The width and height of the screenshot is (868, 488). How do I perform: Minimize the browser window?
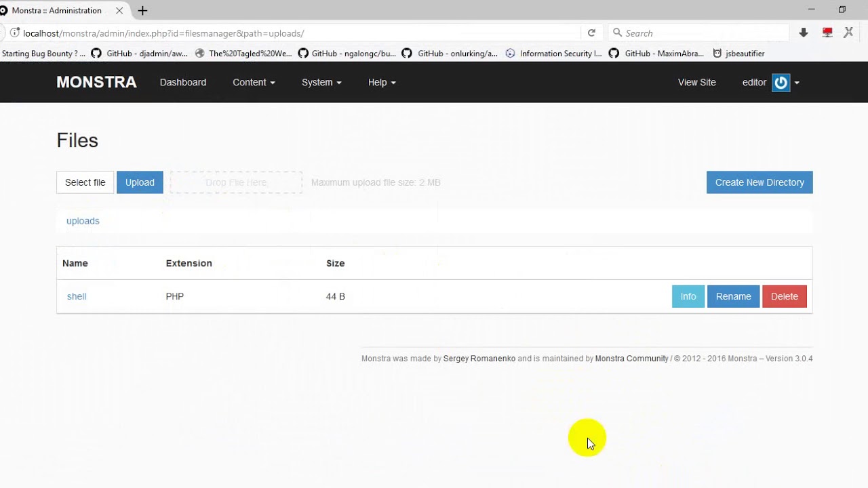click(812, 9)
